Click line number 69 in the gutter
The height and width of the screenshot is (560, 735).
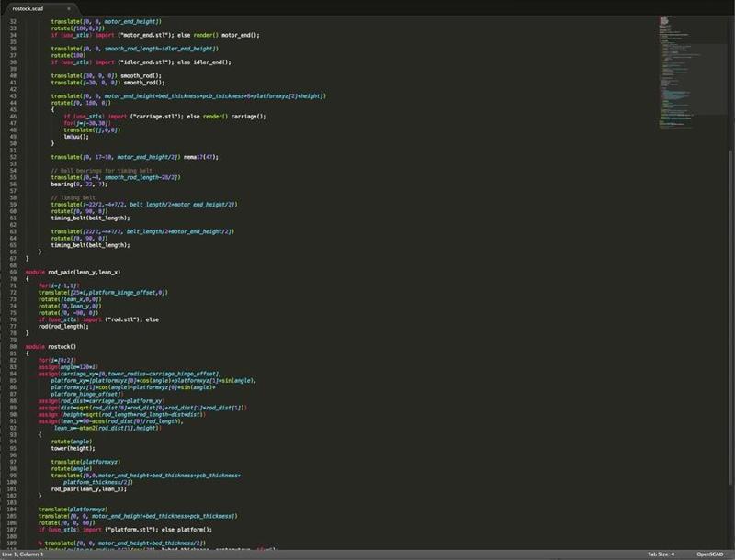coord(13,273)
